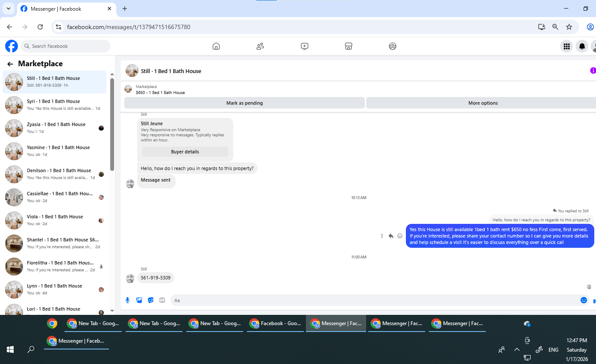Open a new Chrome tab
This screenshot has height=364, width=596.
(x=125, y=9)
